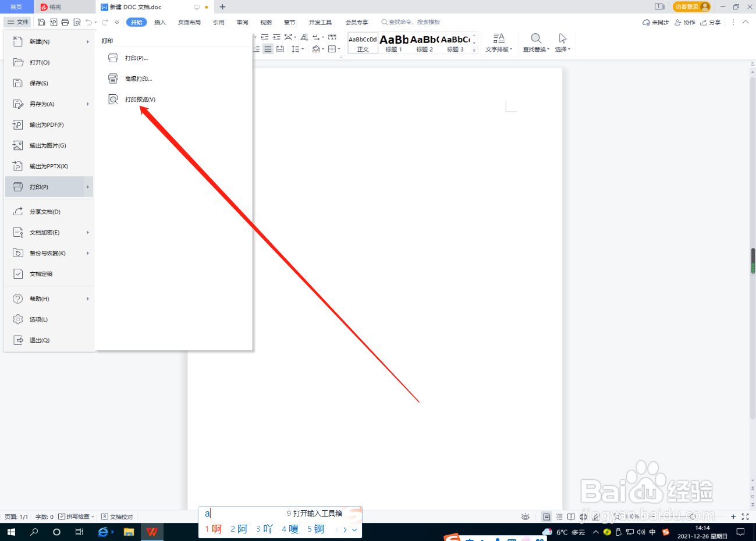Screen dimensions: 756x541
Task: Apply the 标题 3 style
Action: point(455,43)
